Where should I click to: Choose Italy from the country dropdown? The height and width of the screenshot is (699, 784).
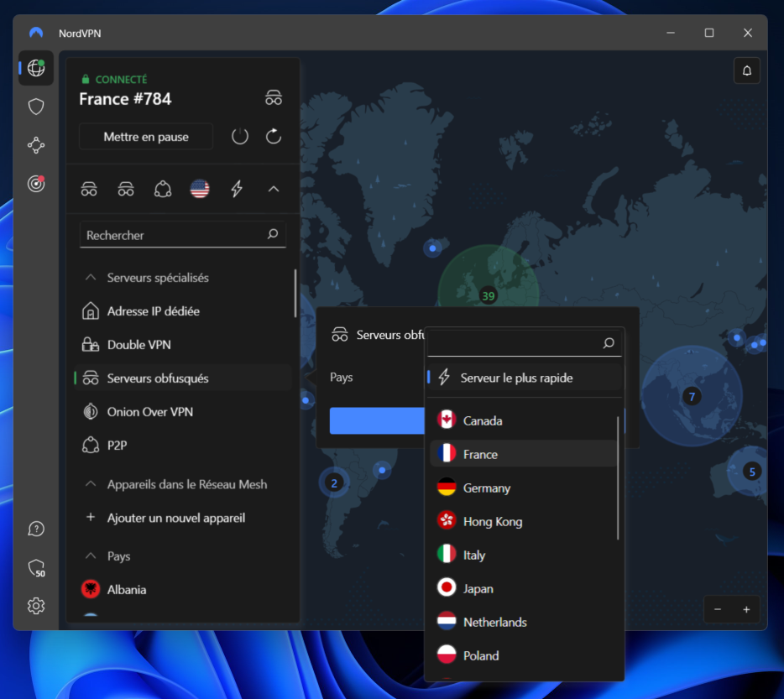524,555
